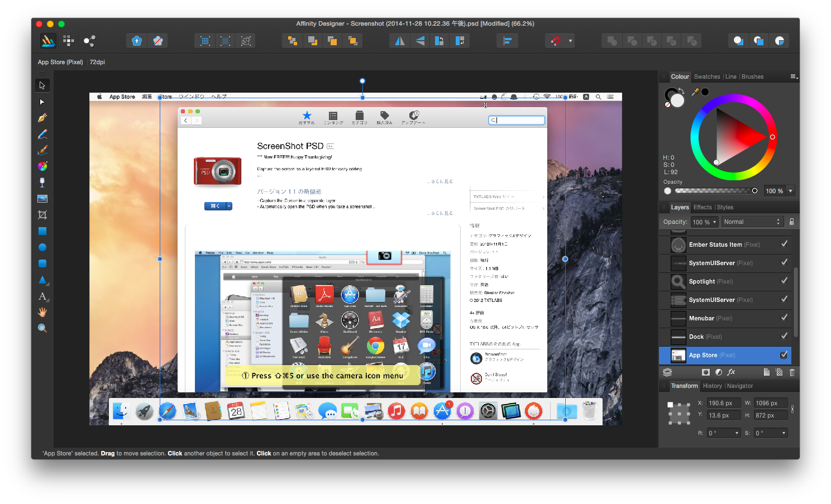Viewport: 831px width, 504px height.
Task: Add a mask layer from Layers panel
Action: point(706,372)
